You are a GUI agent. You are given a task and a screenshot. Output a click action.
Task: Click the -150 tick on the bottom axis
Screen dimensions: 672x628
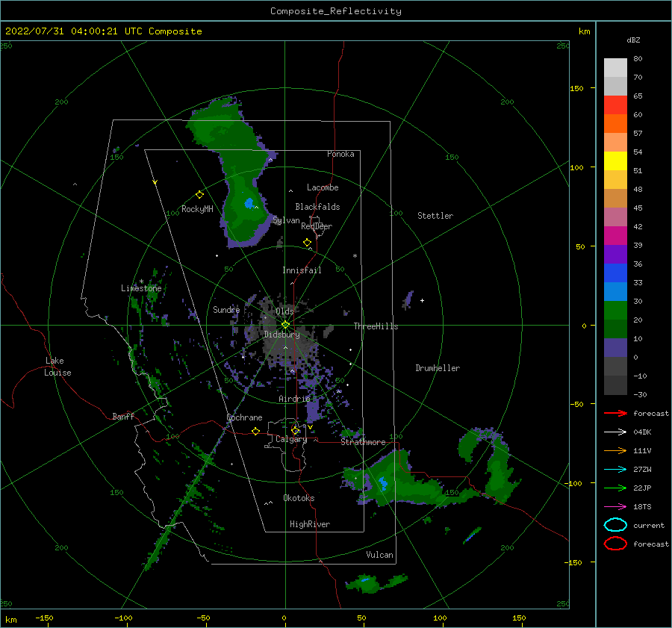[44, 618]
